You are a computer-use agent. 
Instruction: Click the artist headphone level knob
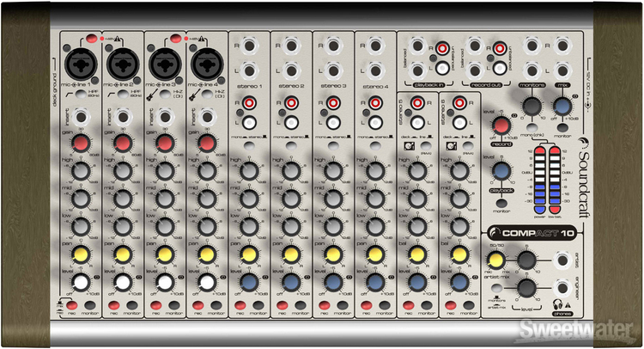tap(526, 260)
